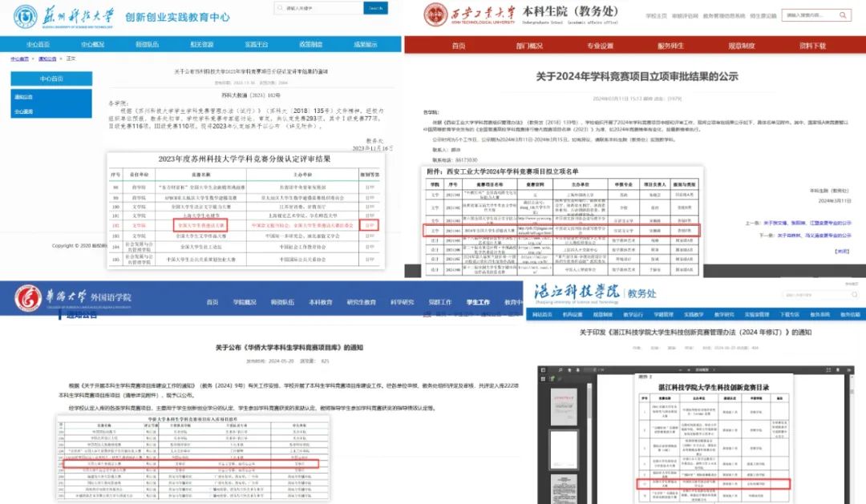Open the 通知公告 breadcrumb link
The width and height of the screenshot is (866, 504).
click(47, 58)
